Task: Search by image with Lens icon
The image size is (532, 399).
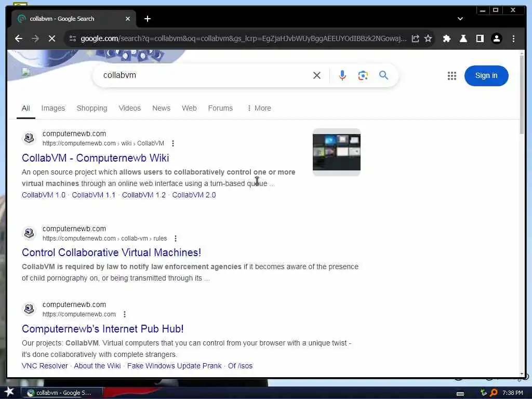Action: [363, 75]
